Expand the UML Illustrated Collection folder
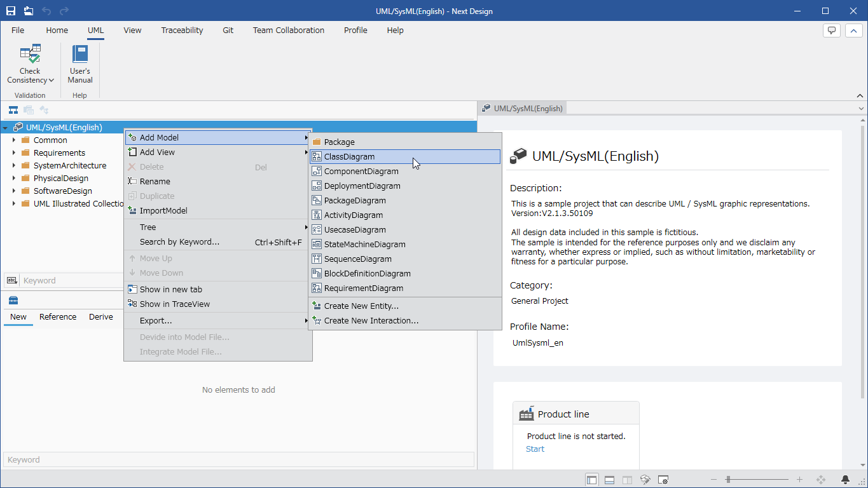 click(x=14, y=203)
